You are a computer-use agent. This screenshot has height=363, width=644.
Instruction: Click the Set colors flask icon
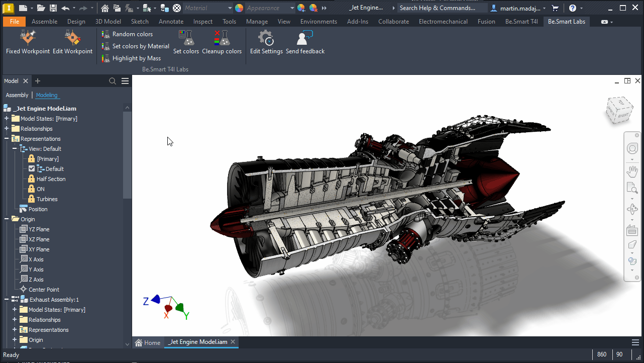pyautogui.click(x=186, y=38)
